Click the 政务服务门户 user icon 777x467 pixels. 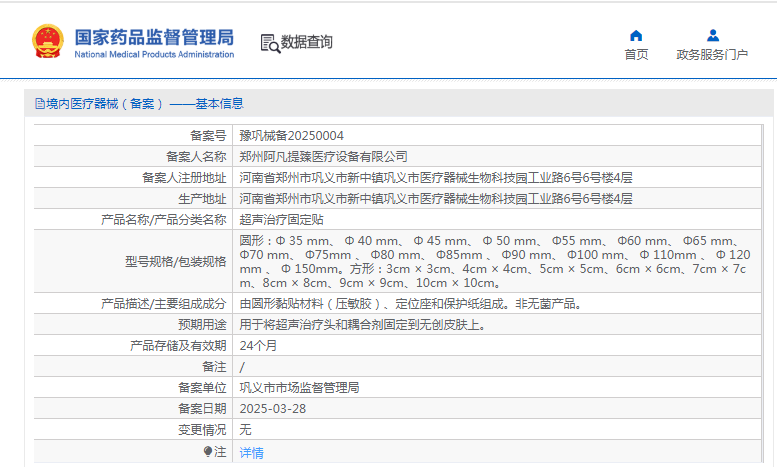[713, 35]
